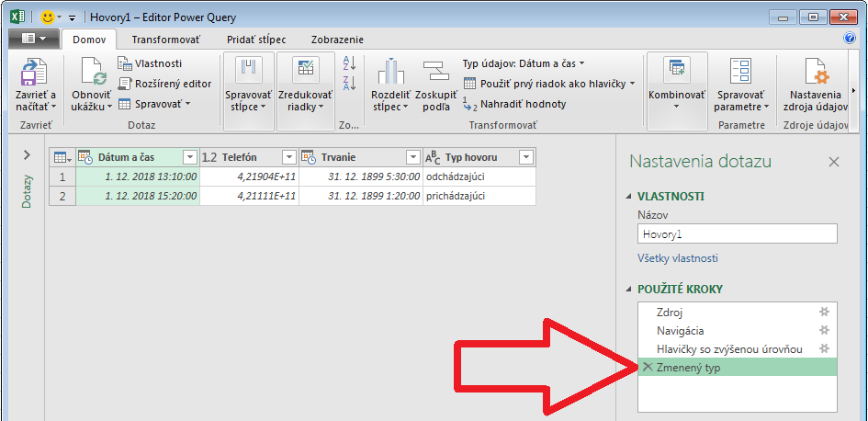
Task: Click the Telefón column 1.2 type icon
Action: point(209,158)
